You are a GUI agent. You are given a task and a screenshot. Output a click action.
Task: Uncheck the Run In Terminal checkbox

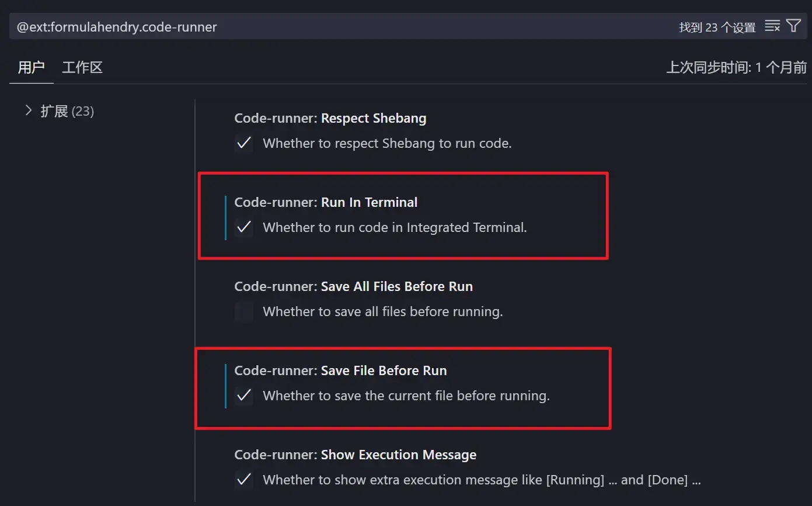click(x=244, y=227)
